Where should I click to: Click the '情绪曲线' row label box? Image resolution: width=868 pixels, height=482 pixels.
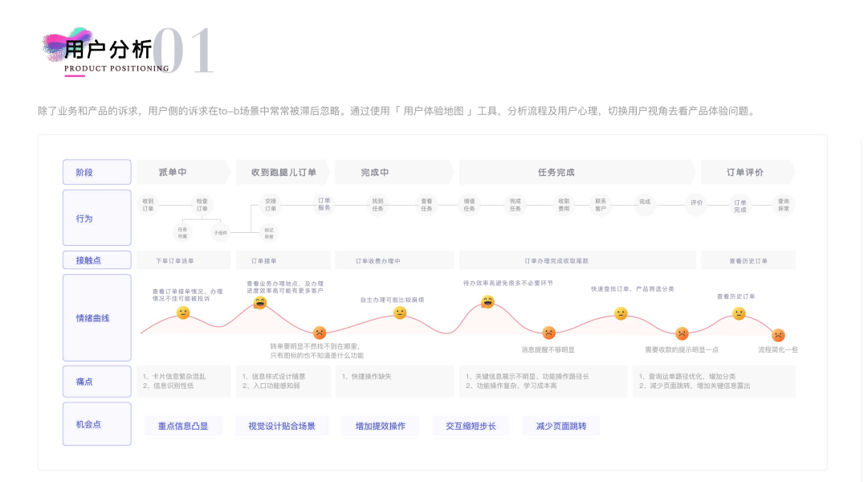(97, 318)
